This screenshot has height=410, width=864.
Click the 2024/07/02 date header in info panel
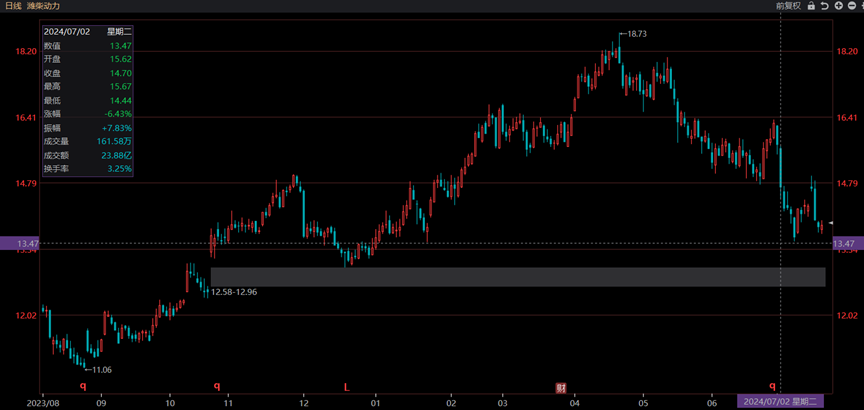67,31
